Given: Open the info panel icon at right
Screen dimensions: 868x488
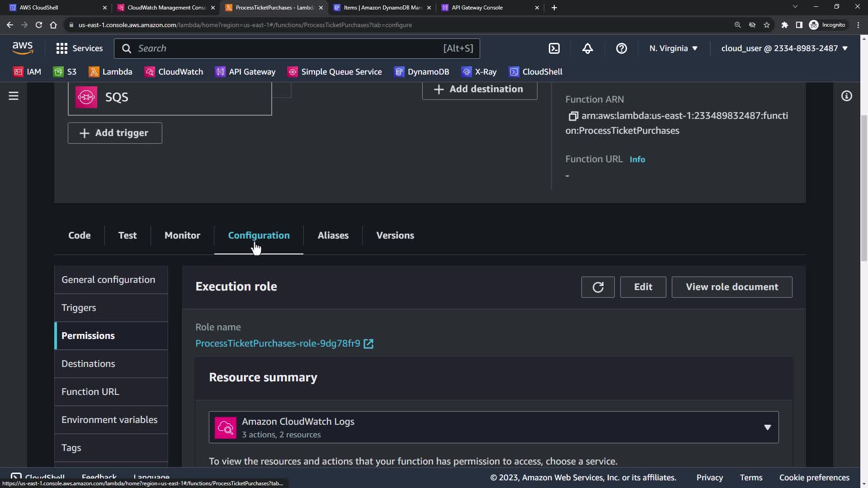Looking at the screenshot, I should pos(846,96).
